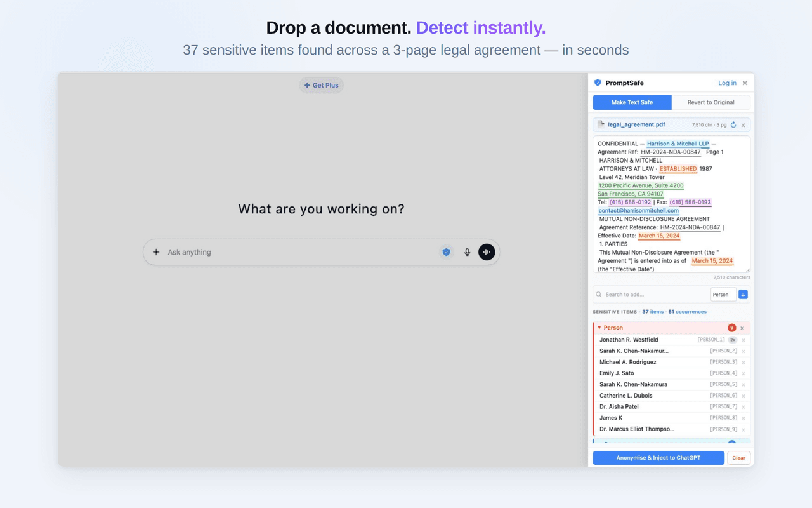Refresh the legal_agreement.pdf analysis
Viewport: 812px width, 508px height.
733,124
